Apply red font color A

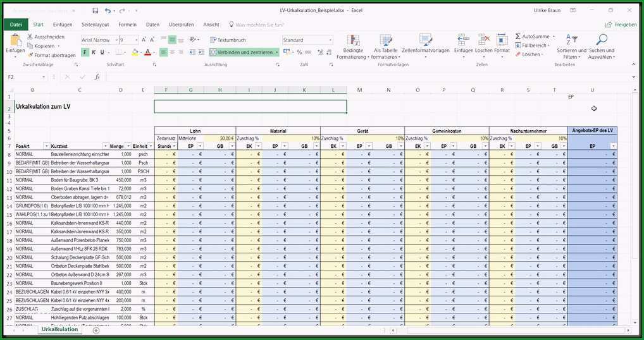click(148, 52)
